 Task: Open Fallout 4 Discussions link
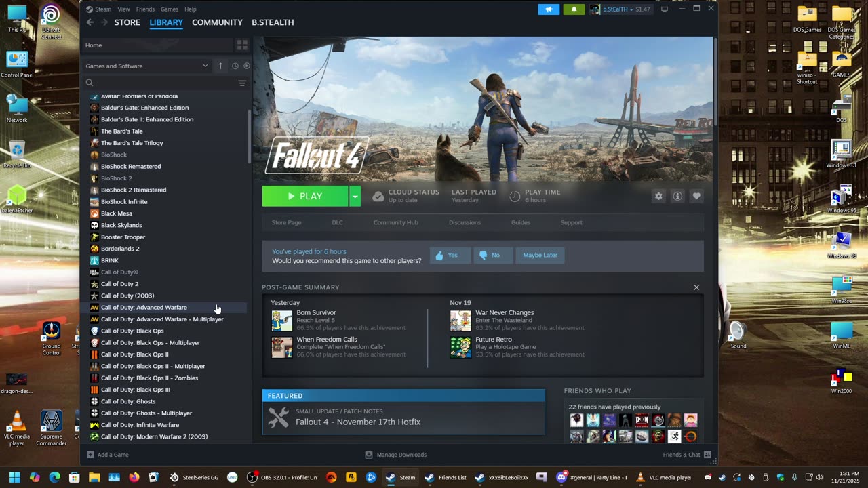(x=465, y=222)
